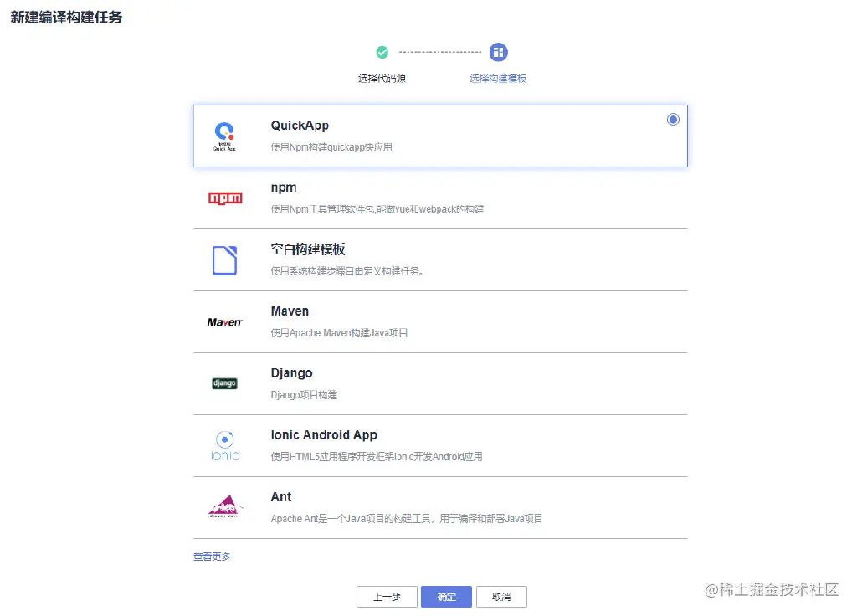The width and height of the screenshot is (857, 616).
Task: Click description 使用系统构建步骤自由定义构建任务
Action: [347, 270]
